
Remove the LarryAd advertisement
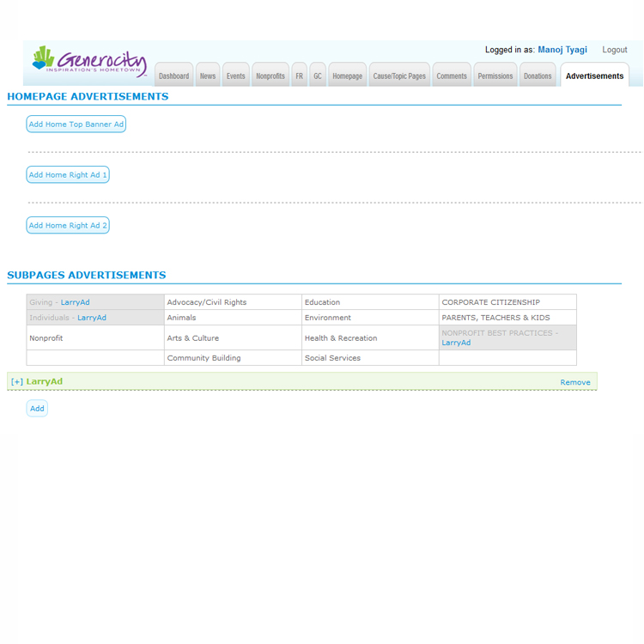[575, 382]
